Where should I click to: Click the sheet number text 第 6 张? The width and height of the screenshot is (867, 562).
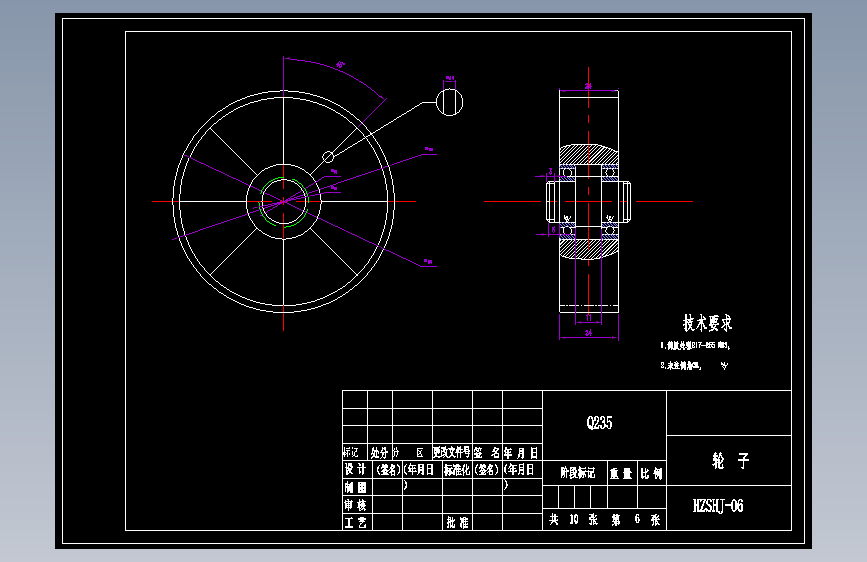(x=636, y=519)
